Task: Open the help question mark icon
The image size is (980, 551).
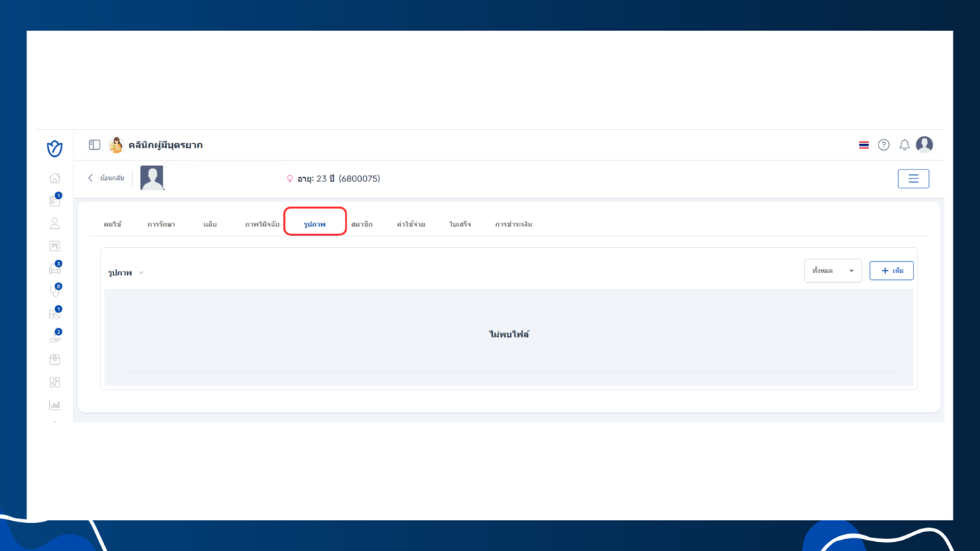Action: pyautogui.click(x=884, y=145)
